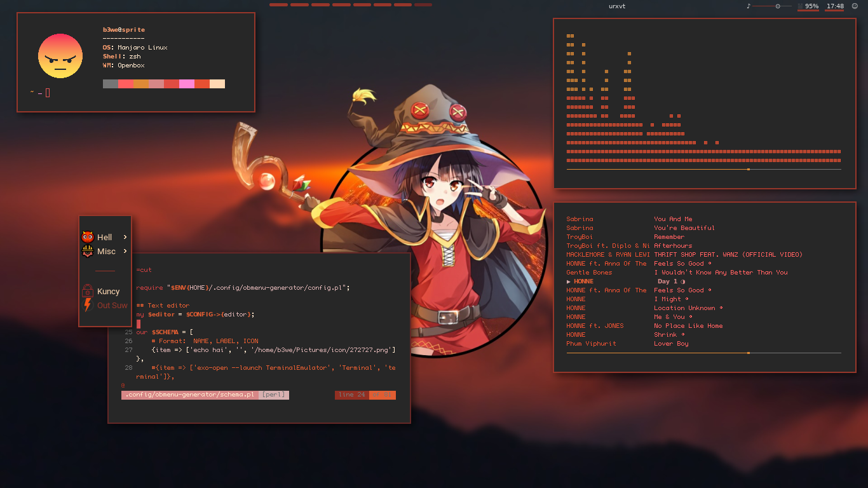Click the 'require' line in the editor
Image resolution: width=868 pixels, height=488 pixels.
243,288
